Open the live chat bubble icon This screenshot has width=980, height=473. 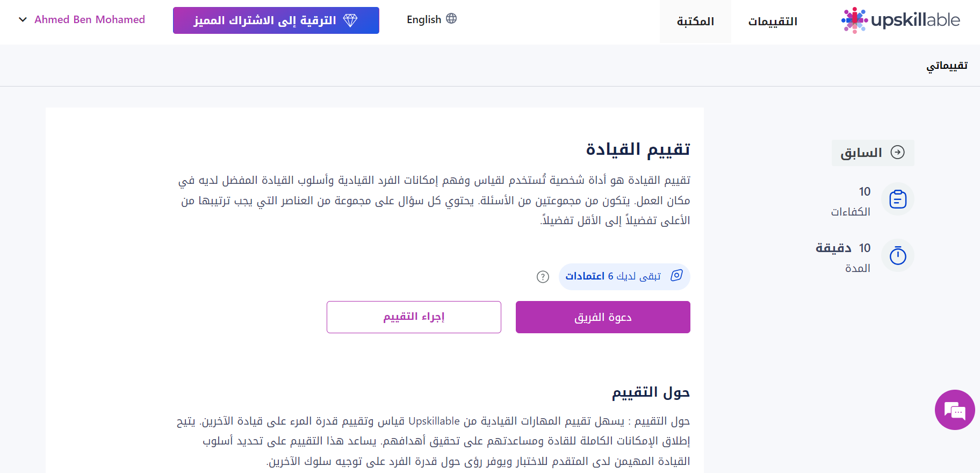click(x=955, y=410)
